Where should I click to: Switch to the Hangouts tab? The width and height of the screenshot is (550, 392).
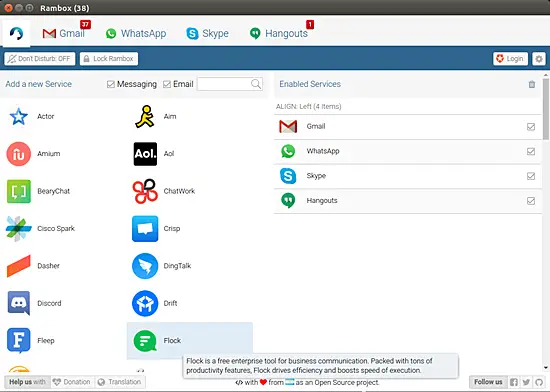pos(279,33)
